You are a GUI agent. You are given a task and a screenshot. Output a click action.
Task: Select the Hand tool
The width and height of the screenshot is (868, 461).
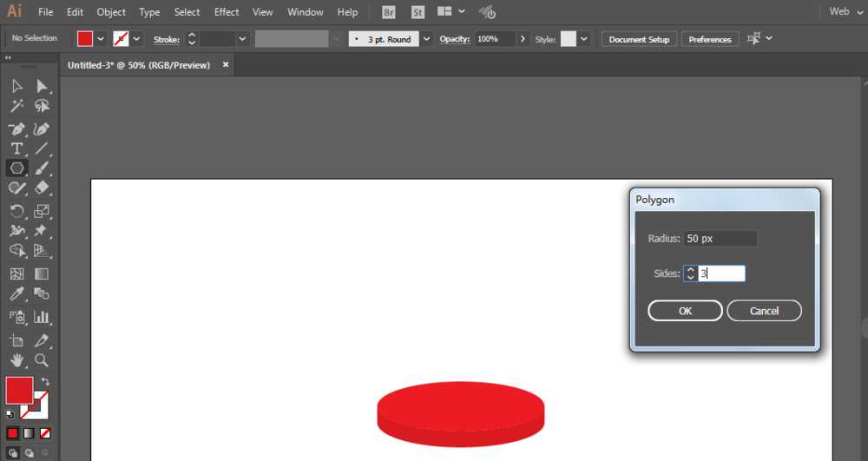[16, 360]
